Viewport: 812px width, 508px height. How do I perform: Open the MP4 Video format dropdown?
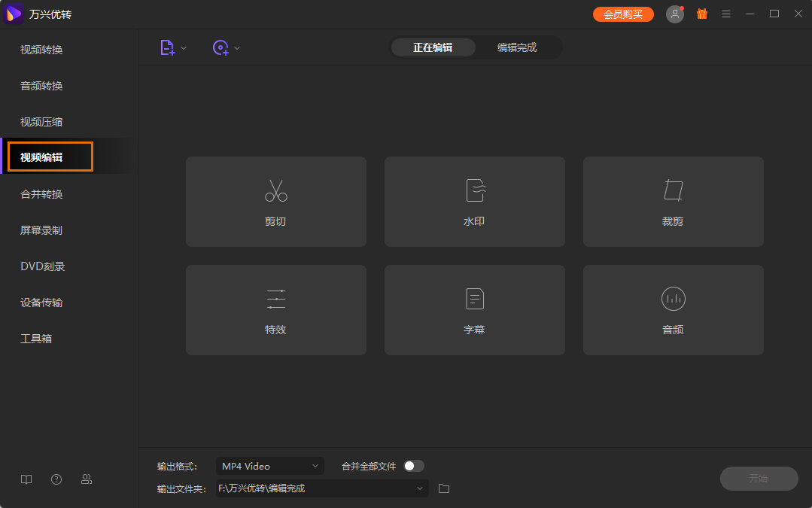click(x=269, y=466)
